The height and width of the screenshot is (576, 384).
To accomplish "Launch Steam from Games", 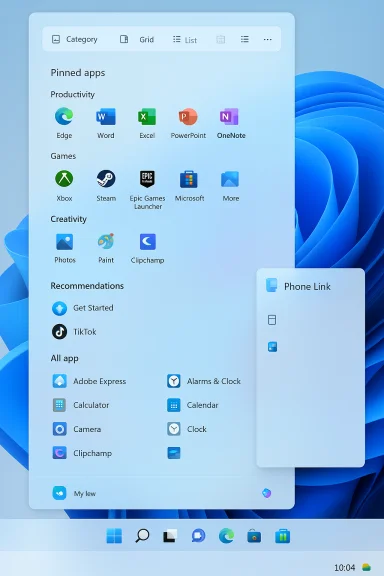I will 106,186.
